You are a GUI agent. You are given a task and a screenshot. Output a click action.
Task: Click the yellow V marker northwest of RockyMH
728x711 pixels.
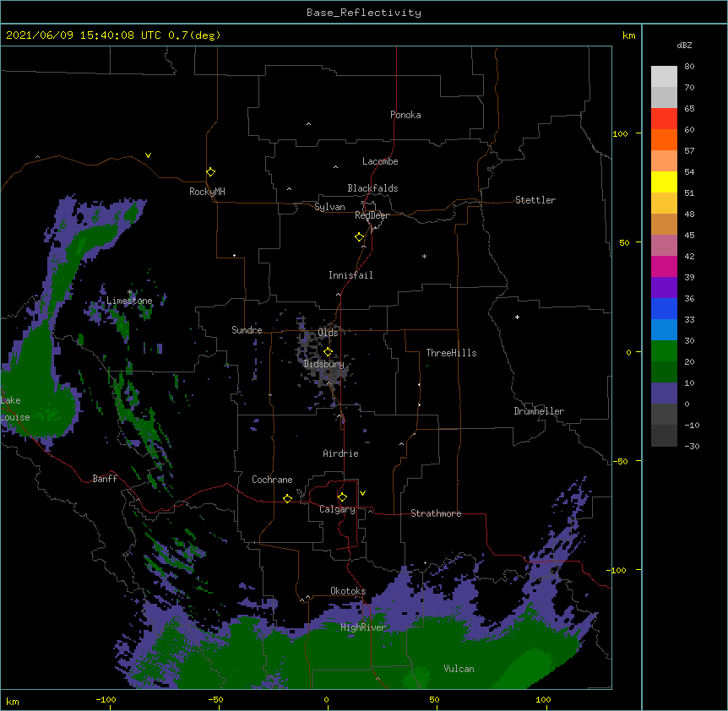pos(148,155)
